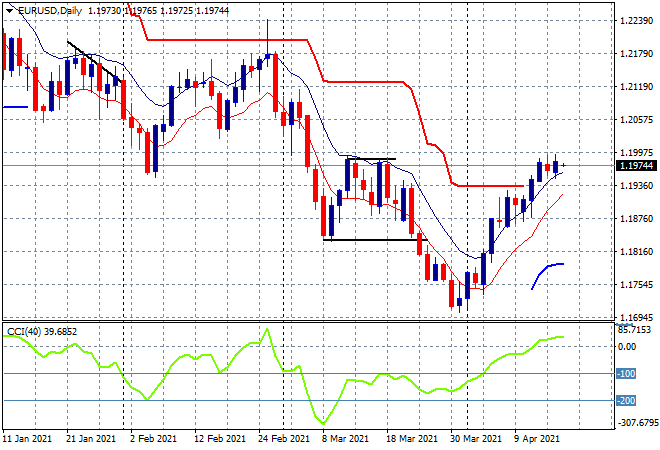Click the 11 Jan 2021 date label
Viewport: 660px width, 450px height.
27,439
